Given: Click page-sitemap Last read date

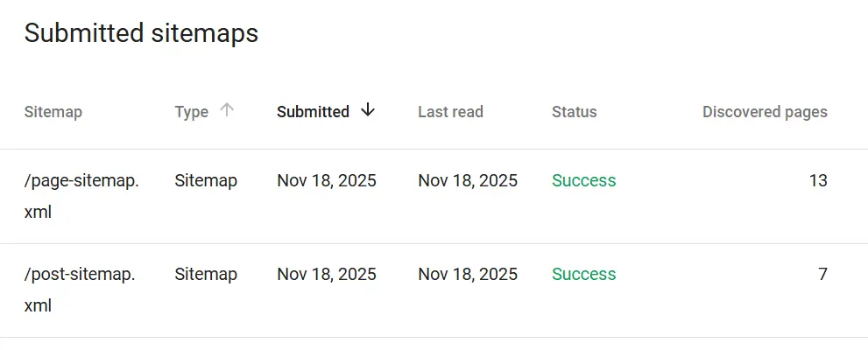Looking at the screenshot, I should (x=467, y=181).
